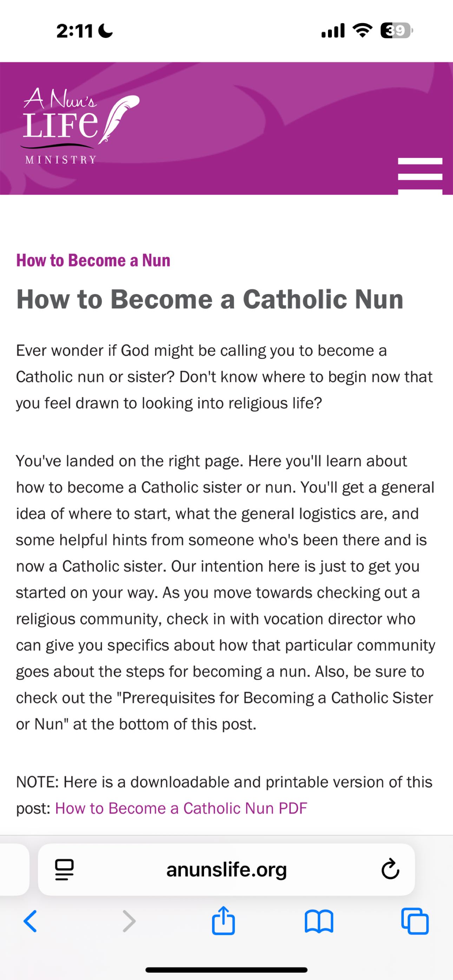Viewport: 453px width, 980px height.
Task: Tap the How to Become a Nun breadcrumb
Action: (93, 260)
